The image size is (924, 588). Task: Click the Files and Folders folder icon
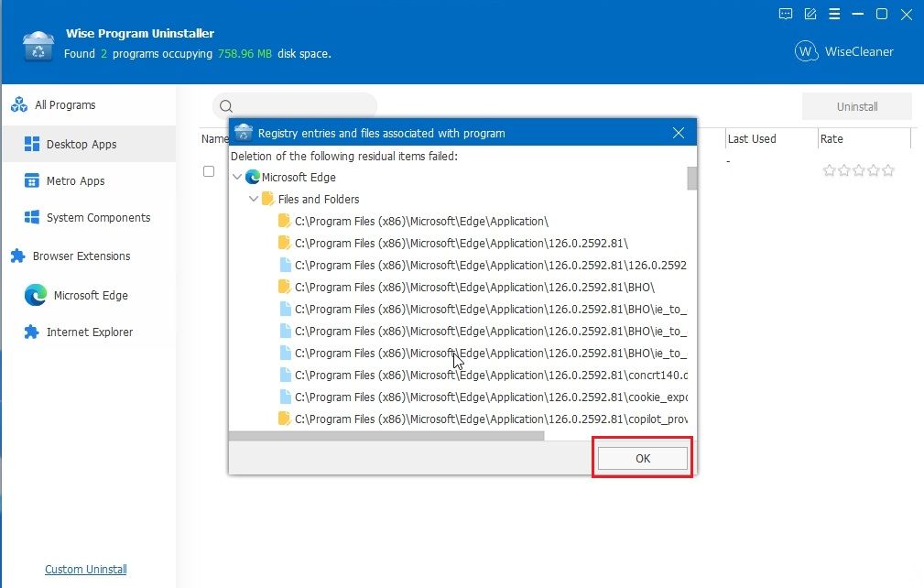tap(267, 199)
